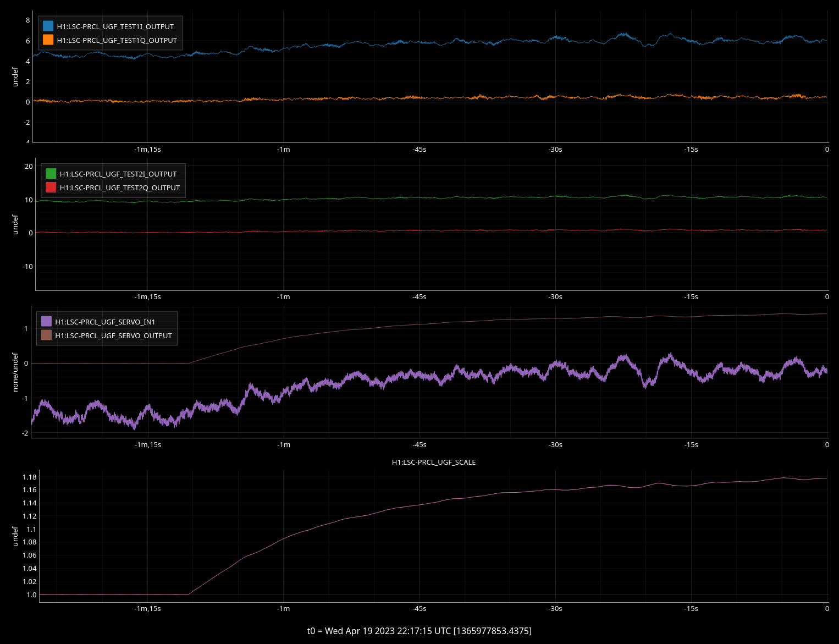Click the -10 y-axis tick label
Viewport: 839px width, 644px height.
point(27,266)
